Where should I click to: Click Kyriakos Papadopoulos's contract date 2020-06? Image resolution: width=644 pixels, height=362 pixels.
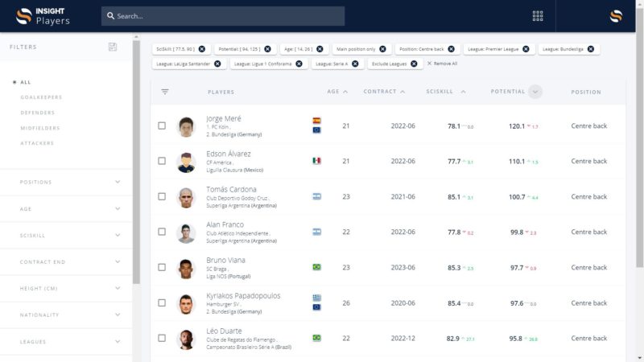pyautogui.click(x=403, y=303)
